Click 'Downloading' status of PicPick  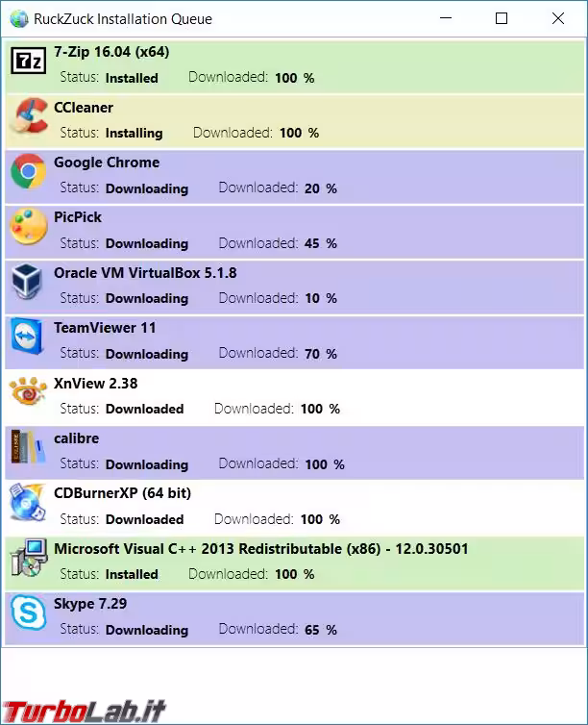tap(147, 243)
